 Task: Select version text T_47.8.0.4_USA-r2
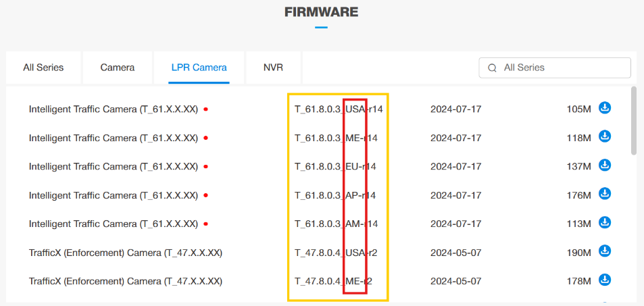pyautogui.click(x=336, y=253)
